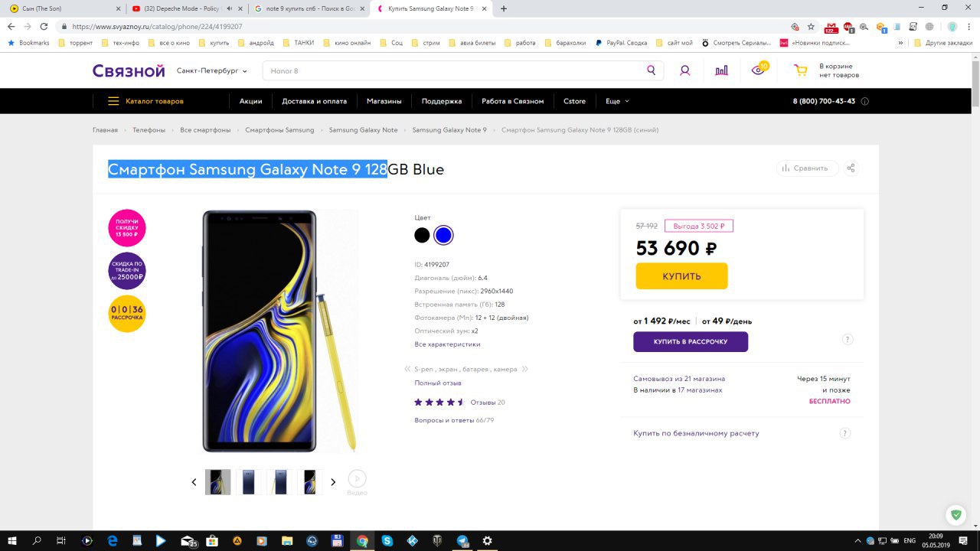
Task: Select the blue color option
Action: click(443, 235)
